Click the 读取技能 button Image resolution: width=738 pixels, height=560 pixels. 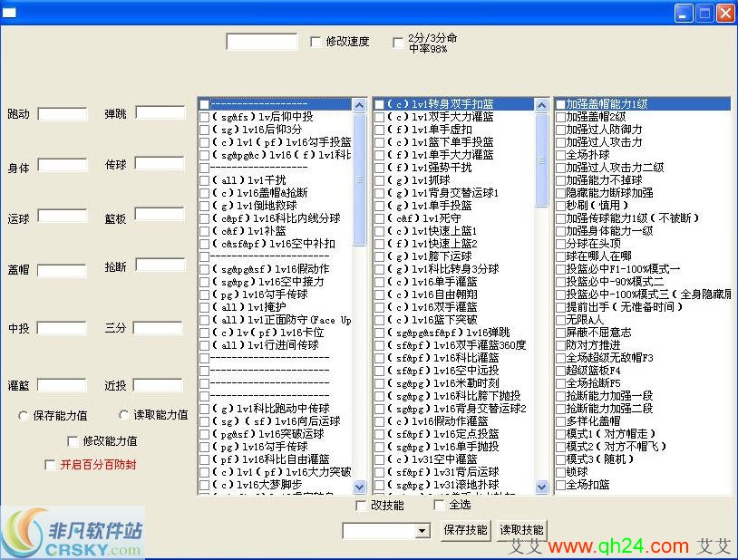coord(521,530)
